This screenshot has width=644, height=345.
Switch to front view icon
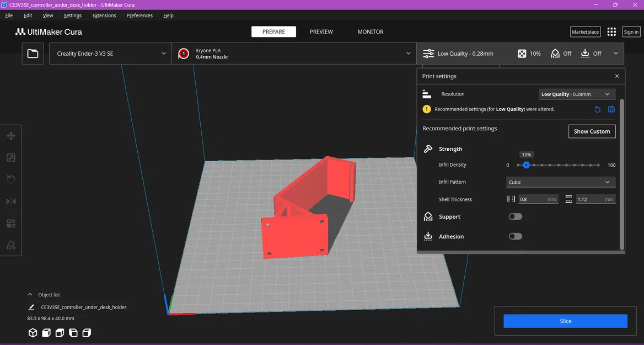pos(46,333)
